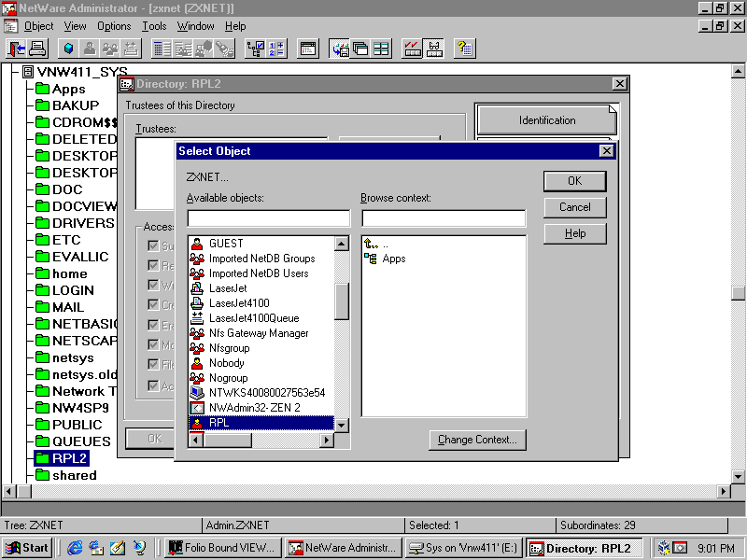This screenshot has width=747, height=560.
Task: Click the browser window toolbar icon
Action: (x=308, y=49)
